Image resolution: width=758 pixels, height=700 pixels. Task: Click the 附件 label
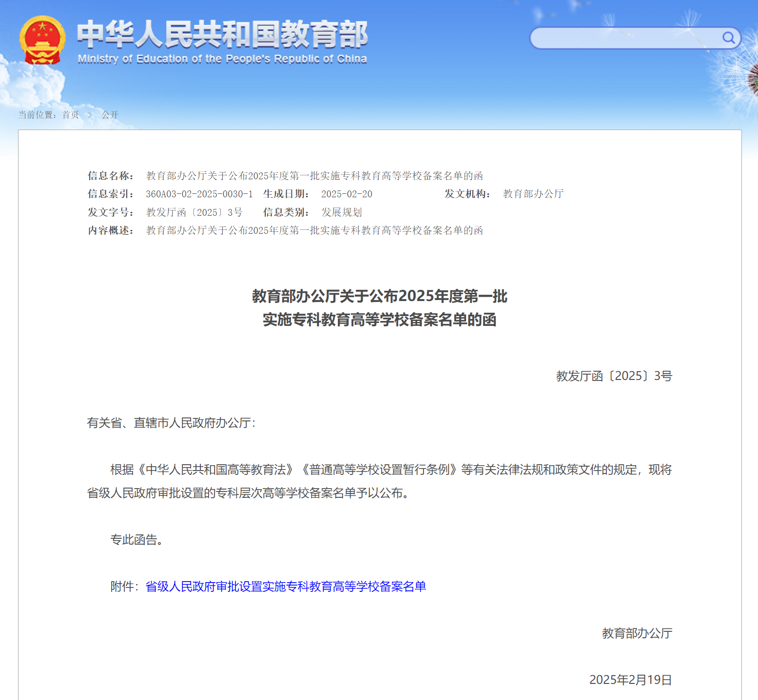click(x=125, y=586)
